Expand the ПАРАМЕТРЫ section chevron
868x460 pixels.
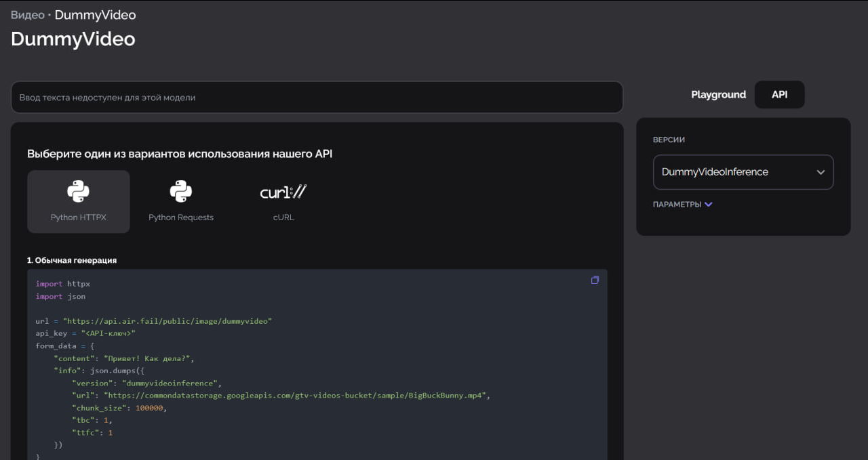[708, 205]
